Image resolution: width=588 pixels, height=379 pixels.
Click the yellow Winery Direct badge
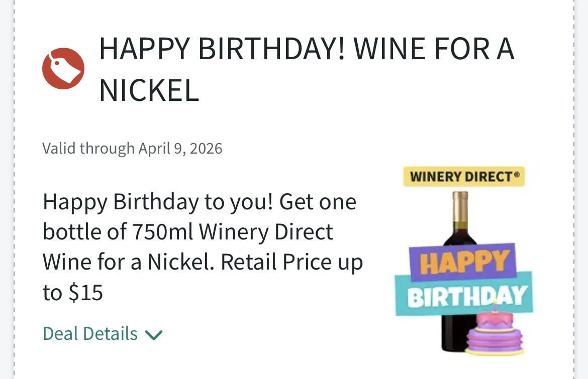point(464,177)
